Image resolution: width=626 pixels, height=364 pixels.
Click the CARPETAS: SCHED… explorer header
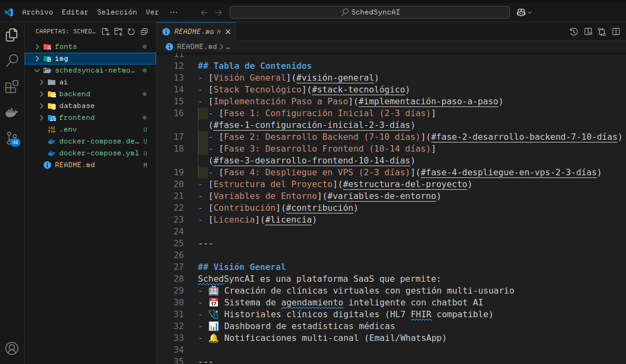coord(66,32)
